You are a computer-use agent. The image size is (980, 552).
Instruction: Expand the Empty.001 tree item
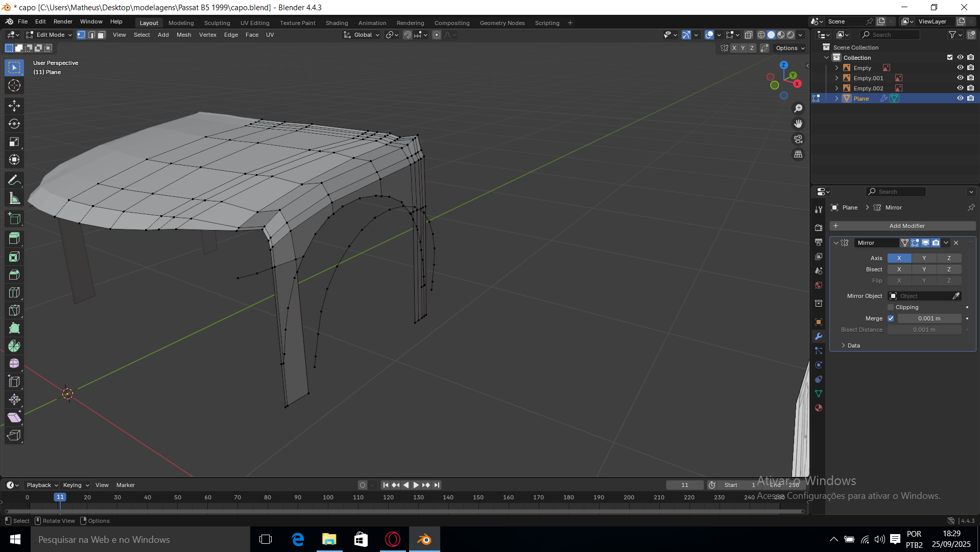click(836, 78)
